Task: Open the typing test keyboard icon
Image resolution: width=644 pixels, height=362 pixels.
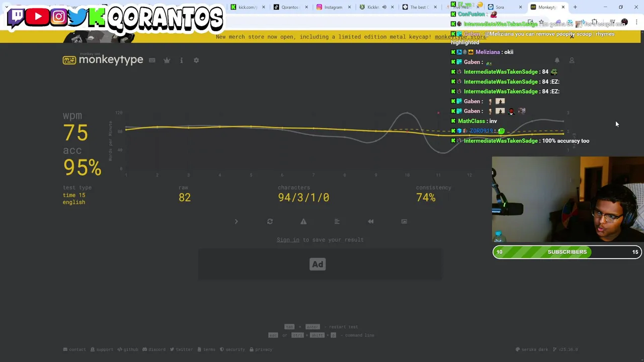Action: click(x=152, y=60)
